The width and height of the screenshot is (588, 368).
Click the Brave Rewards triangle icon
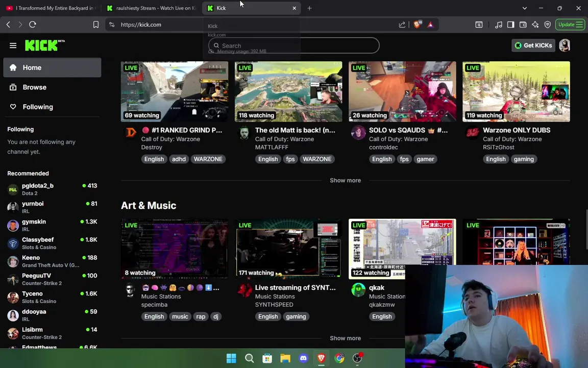(430, 25)
